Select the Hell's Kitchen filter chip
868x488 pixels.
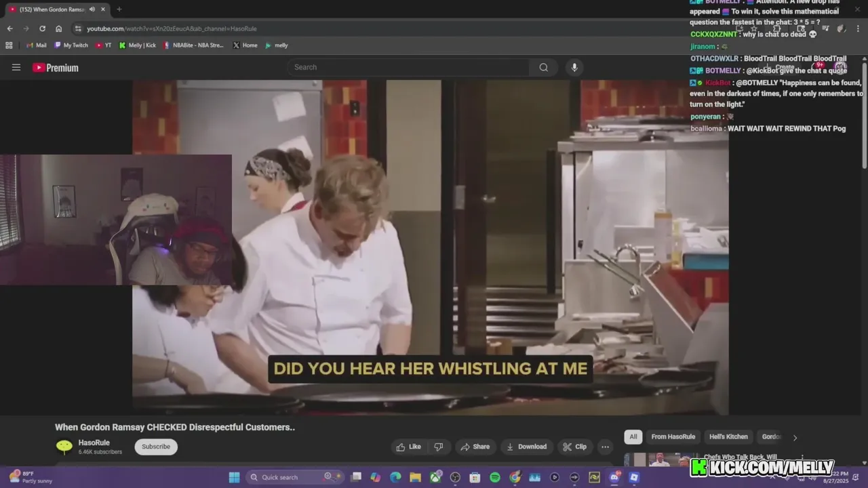click(x=728, y=436)
